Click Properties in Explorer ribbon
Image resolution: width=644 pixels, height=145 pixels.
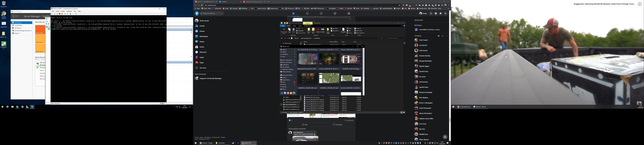pos(344,31)
